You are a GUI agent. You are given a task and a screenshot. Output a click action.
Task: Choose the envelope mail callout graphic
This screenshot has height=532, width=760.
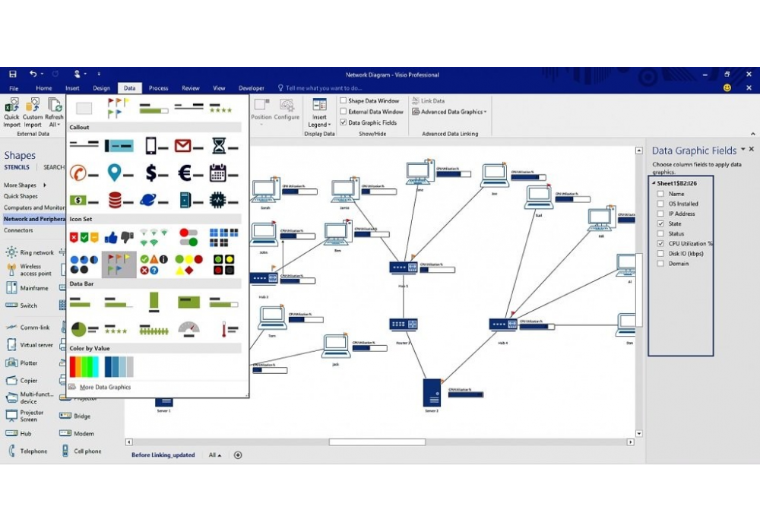[188, 145]
